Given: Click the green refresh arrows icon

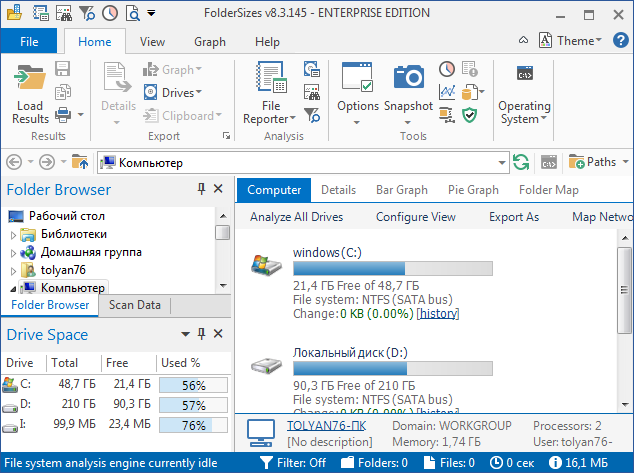Looking at the screenshot, I should 521,163.
